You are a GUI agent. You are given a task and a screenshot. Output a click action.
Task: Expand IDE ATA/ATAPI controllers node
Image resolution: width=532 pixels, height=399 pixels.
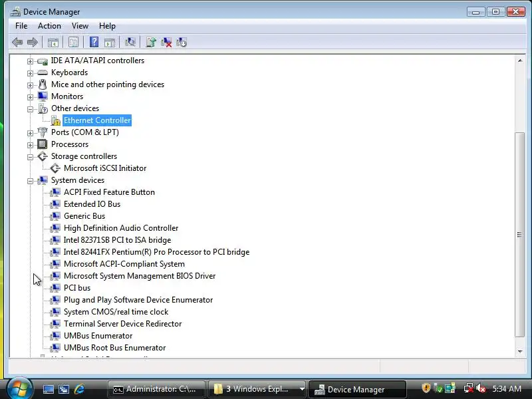point(30,61)
